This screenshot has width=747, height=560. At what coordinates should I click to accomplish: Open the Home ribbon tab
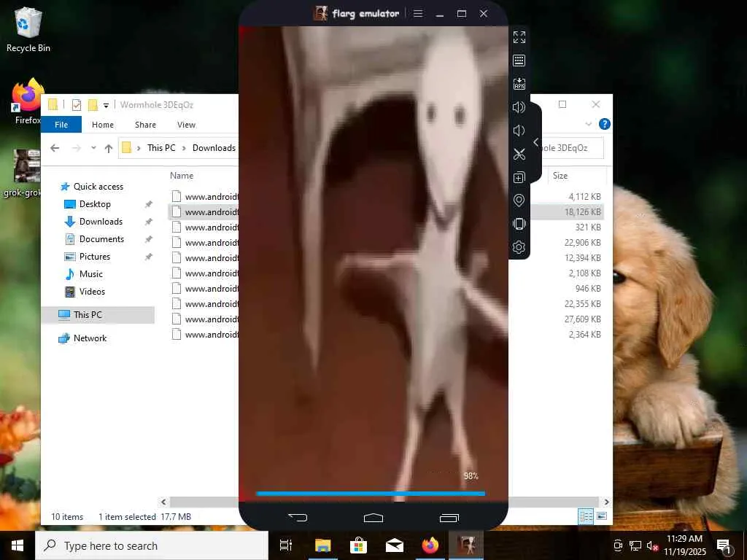pos(103,124)
